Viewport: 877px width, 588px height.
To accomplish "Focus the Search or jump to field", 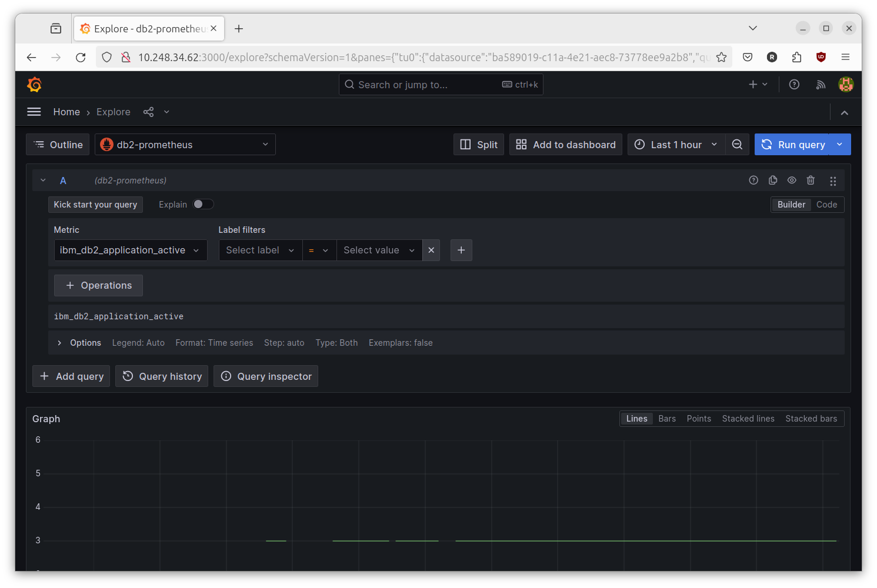I will pos(441,85).
